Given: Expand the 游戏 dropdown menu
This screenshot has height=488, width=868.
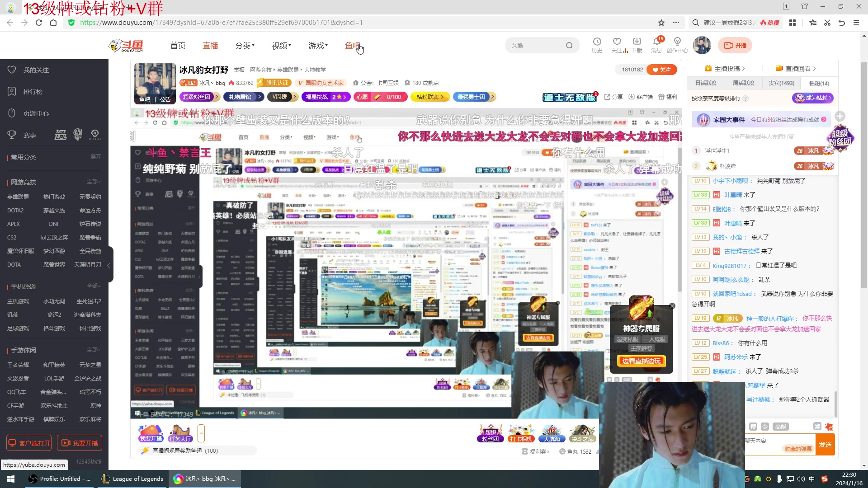Looking at the screenshot, I should click(x=318, y=46).
